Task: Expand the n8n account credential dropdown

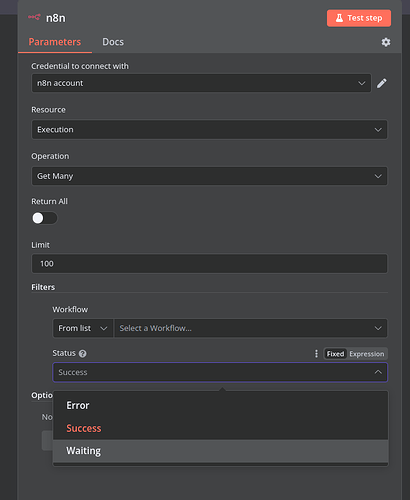Action: pos(201,83)
